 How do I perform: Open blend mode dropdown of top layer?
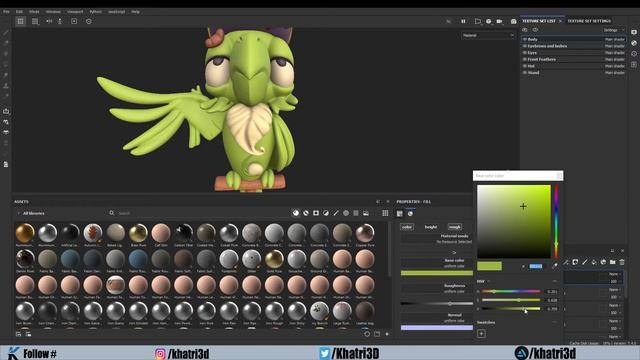(615, 274)
